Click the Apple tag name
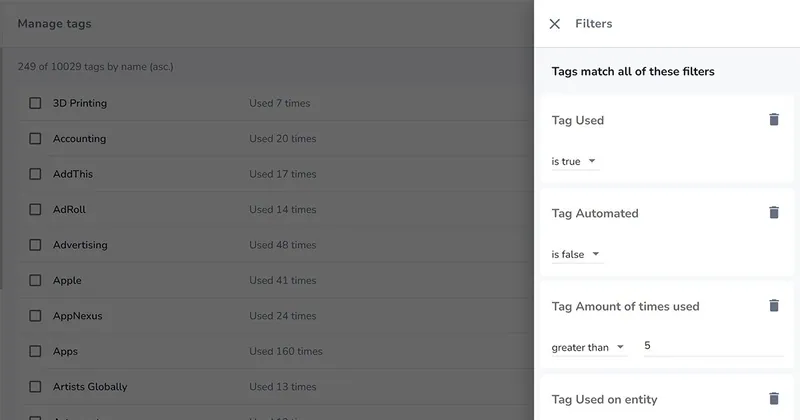 67,281
